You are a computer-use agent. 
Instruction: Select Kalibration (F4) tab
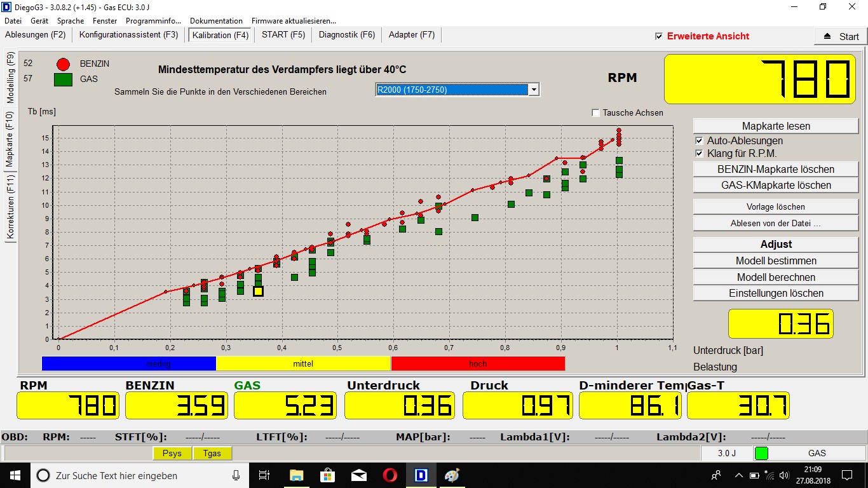click(220, 35)
